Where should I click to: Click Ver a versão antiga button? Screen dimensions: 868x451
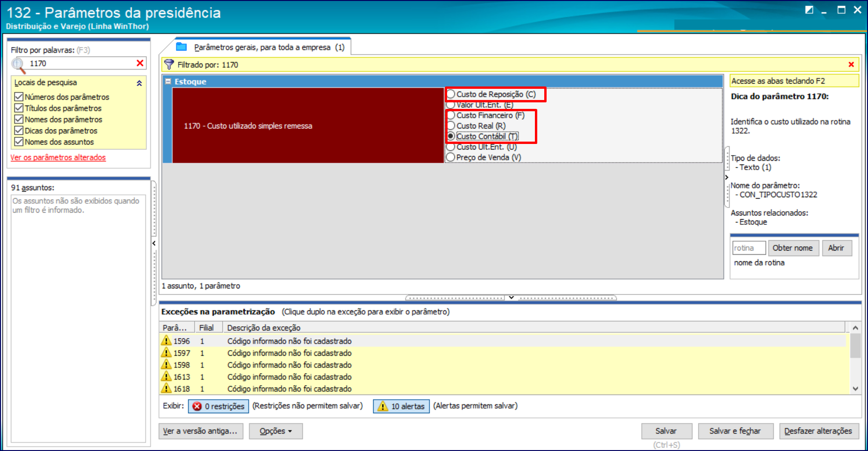click(200, 431)
